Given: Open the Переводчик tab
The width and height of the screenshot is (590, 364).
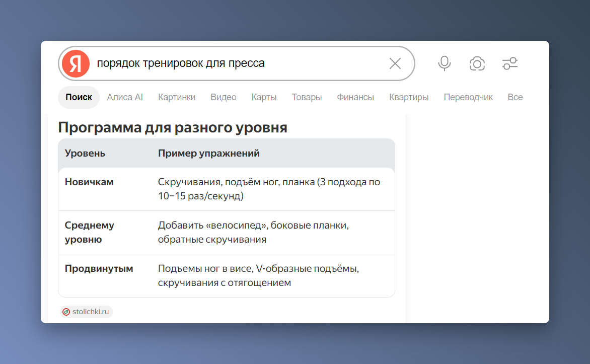Looking at the screenshot, I should [468, 97].
